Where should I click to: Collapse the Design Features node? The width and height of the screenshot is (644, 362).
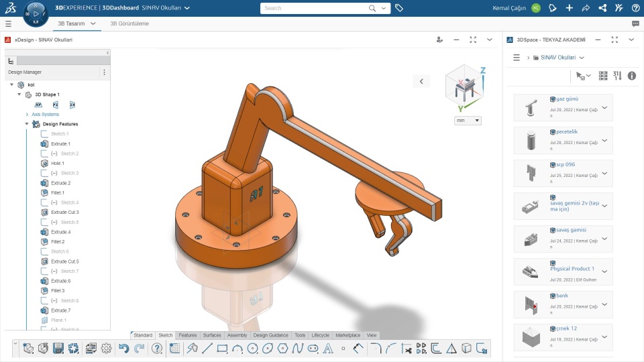pos(27,124)
